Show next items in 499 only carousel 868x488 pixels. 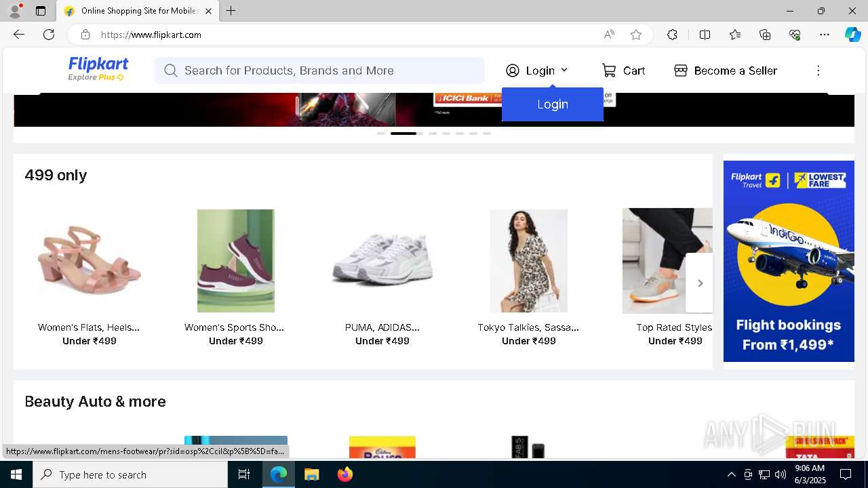click(700, 283)
